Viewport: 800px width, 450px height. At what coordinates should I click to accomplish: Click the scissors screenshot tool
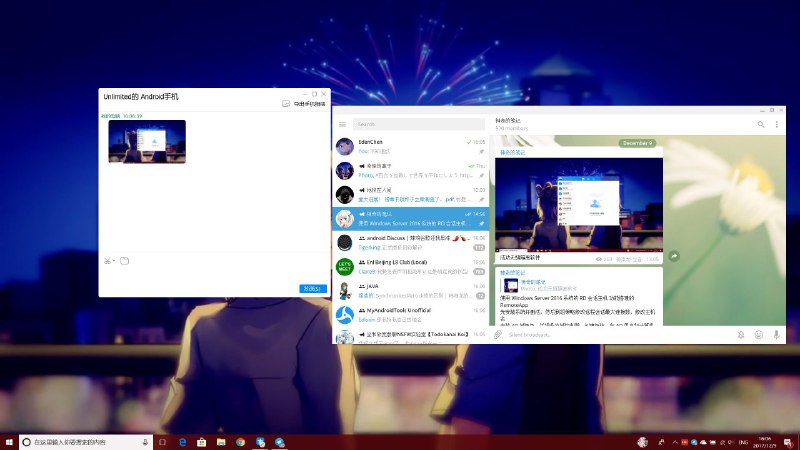107,261
